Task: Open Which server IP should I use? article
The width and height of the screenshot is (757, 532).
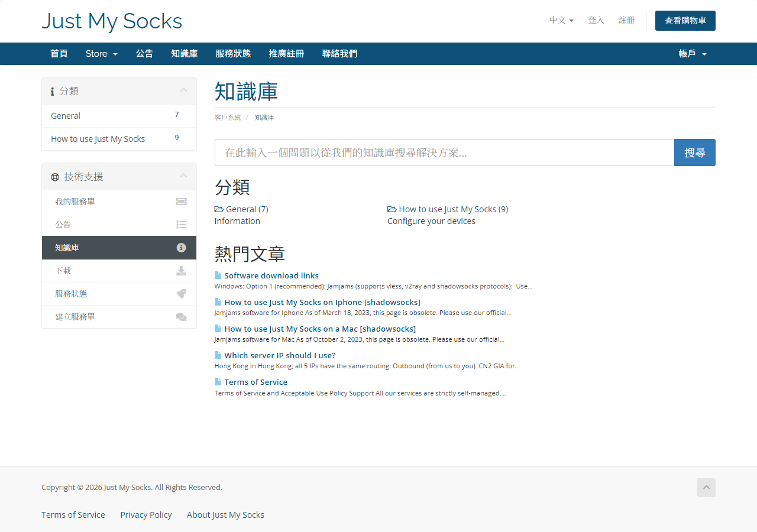Action: [280, 355]
